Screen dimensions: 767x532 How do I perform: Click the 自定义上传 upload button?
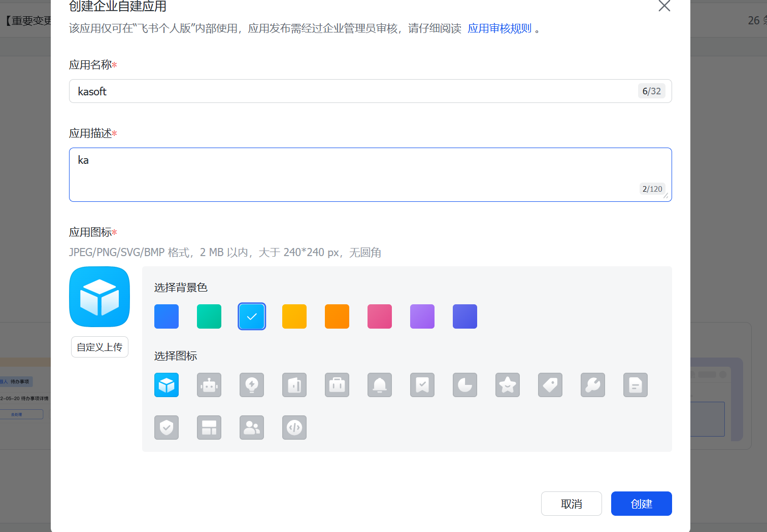99,347
